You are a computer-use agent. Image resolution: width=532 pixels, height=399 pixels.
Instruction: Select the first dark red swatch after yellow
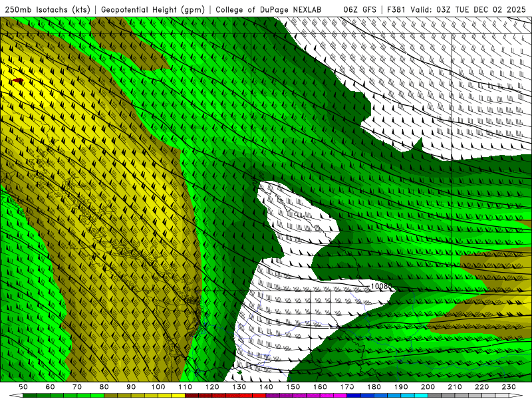pos(192,396)
